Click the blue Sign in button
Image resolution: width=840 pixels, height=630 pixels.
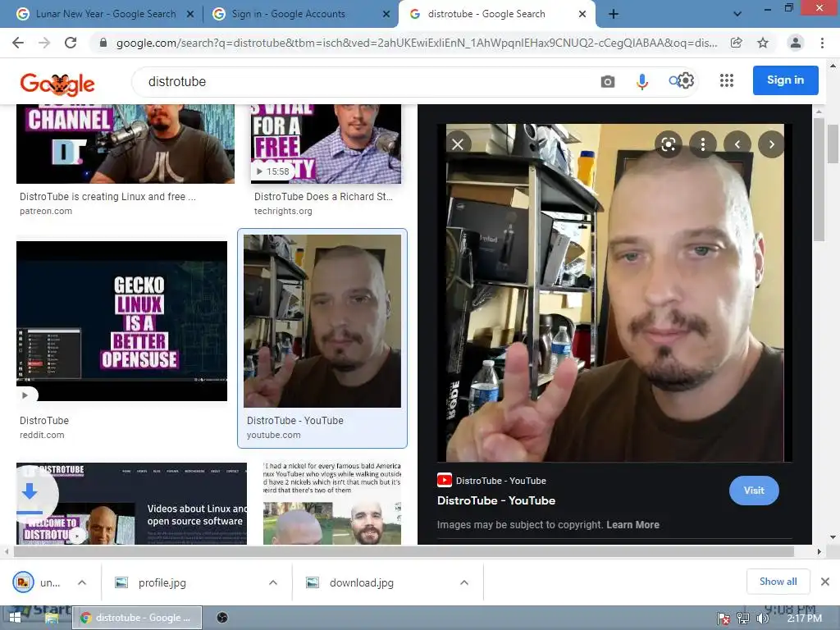point(785,80)
